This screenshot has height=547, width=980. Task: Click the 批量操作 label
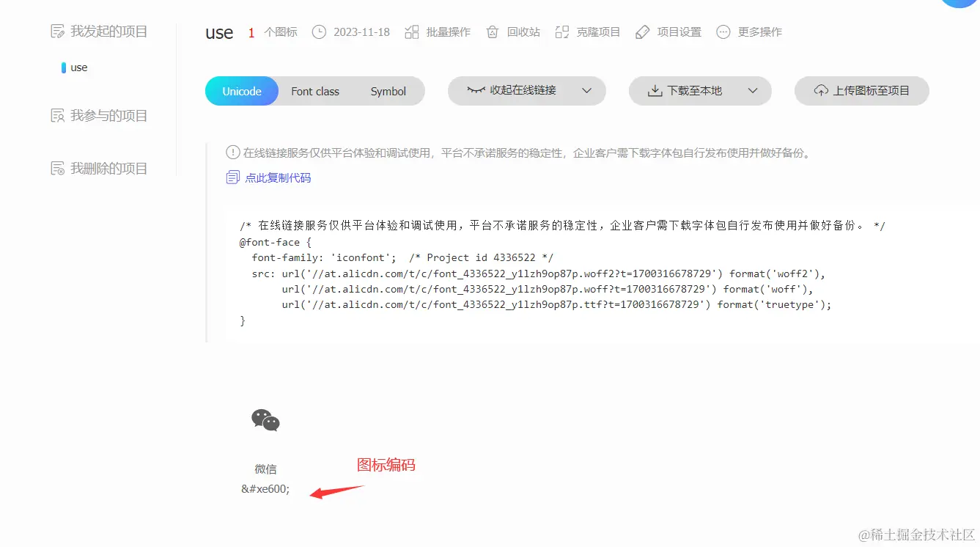pos(449,32)
